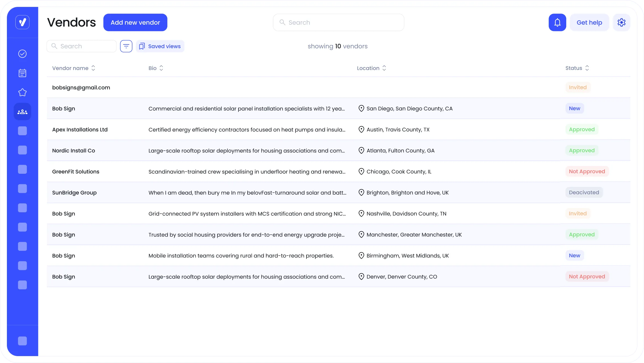Click the filter icon next to search
Viewport: 644px width, 363px height.
tap(126, 46)
